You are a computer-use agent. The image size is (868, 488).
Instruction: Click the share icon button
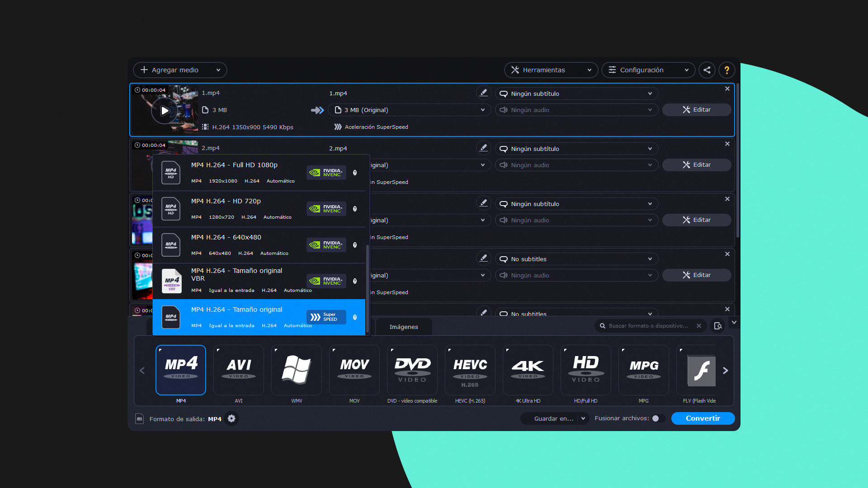[707, 70]
